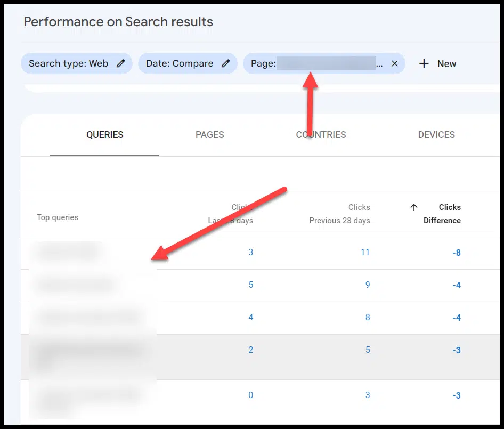Viewport: 504px width, 429px height.
Task: Sort by Clicks Previous 28 days column
Action: pyautogui.click(x=340, y=214)
